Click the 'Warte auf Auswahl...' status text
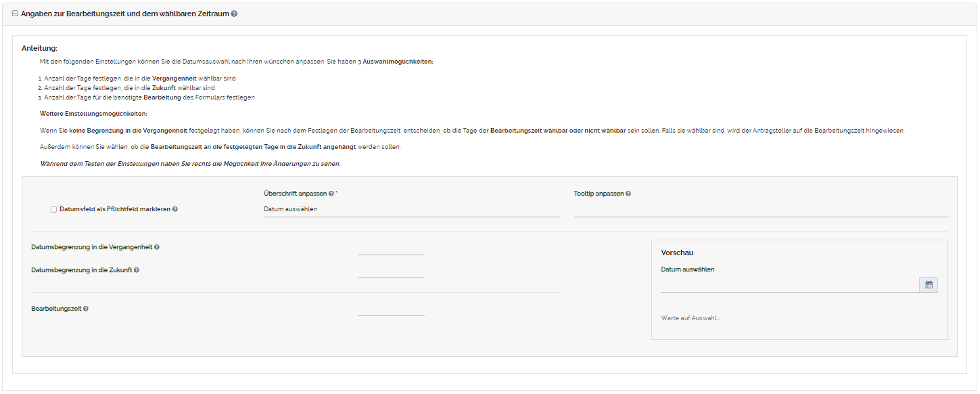The image size is (980, 394). coord(691,318)
